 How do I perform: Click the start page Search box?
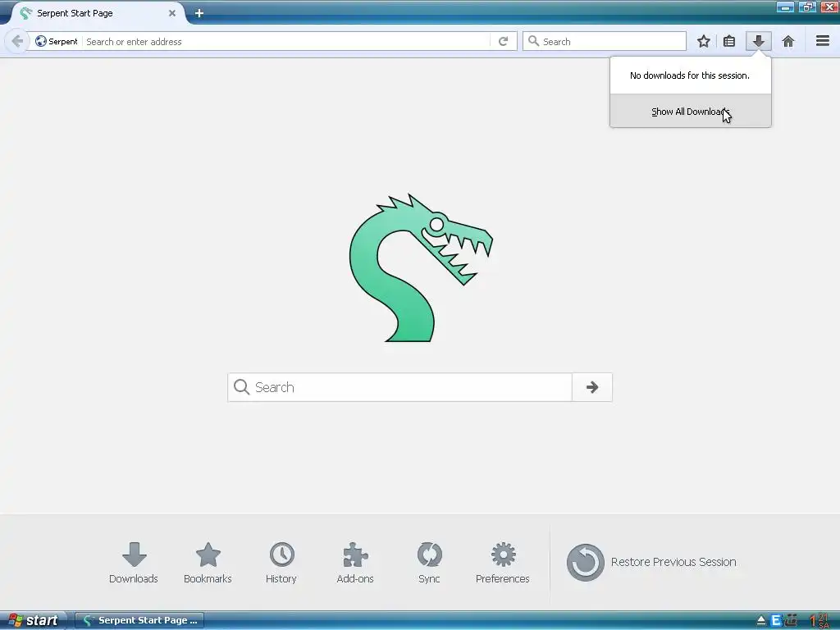399,387
